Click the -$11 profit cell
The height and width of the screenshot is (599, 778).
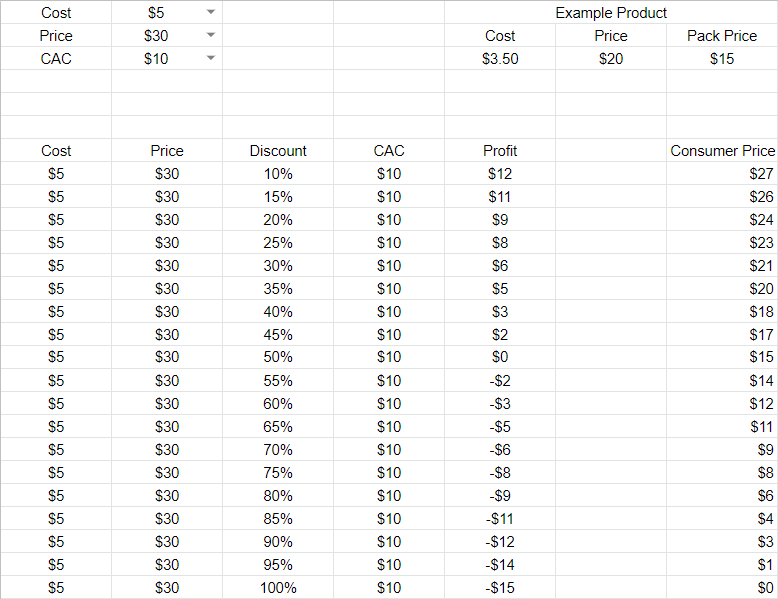[x=500, y=519]
